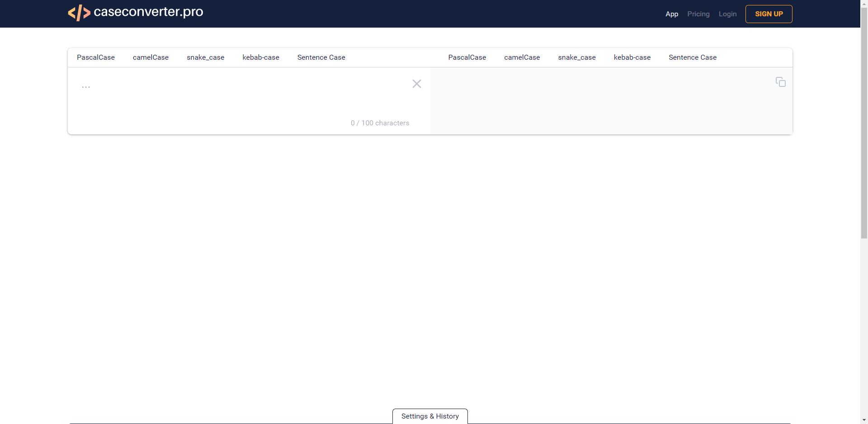Choose output PascalCase tab on right panel
Viewport: 868px width, 424px height.
coord(467,57)
